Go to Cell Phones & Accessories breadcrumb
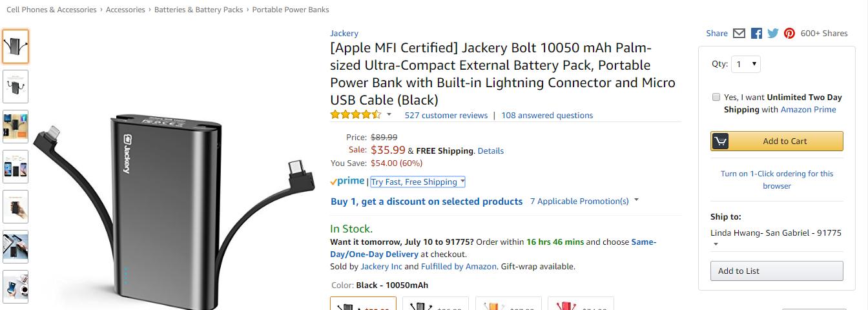Image resolution: width=868 pixels, height=310 pixels. point(52,10)
